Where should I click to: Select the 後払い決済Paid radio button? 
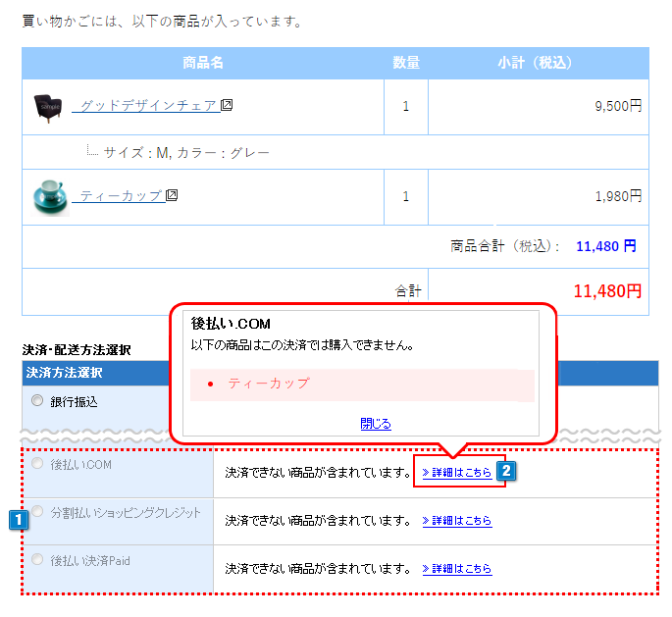[37, 559]
